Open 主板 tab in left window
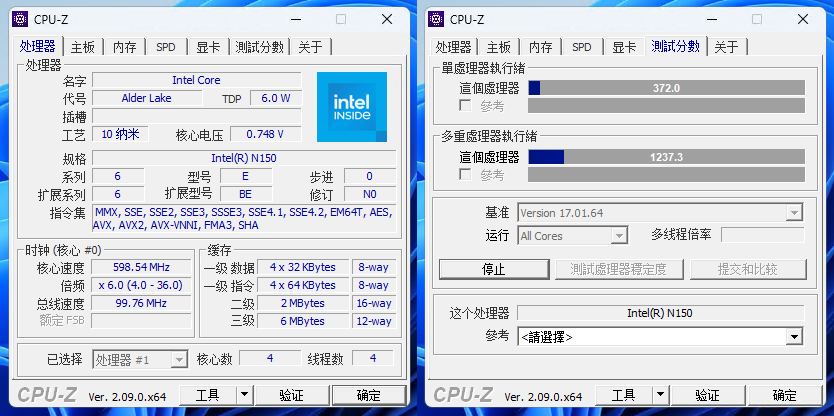Viewport: 834px width, 416px height. pos(83,47)
